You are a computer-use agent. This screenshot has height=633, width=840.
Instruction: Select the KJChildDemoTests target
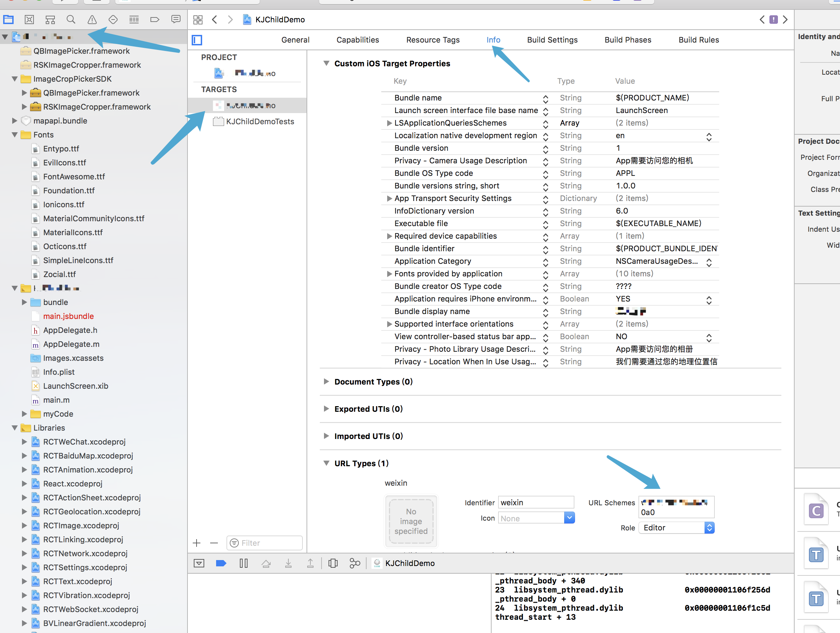[x=260, y=121]
